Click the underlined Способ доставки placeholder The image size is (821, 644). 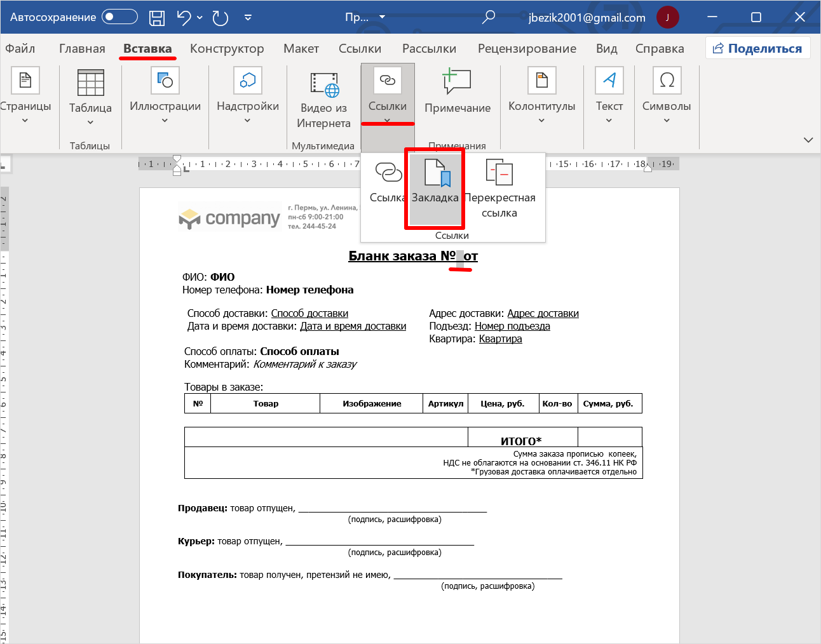click(309, 313)
